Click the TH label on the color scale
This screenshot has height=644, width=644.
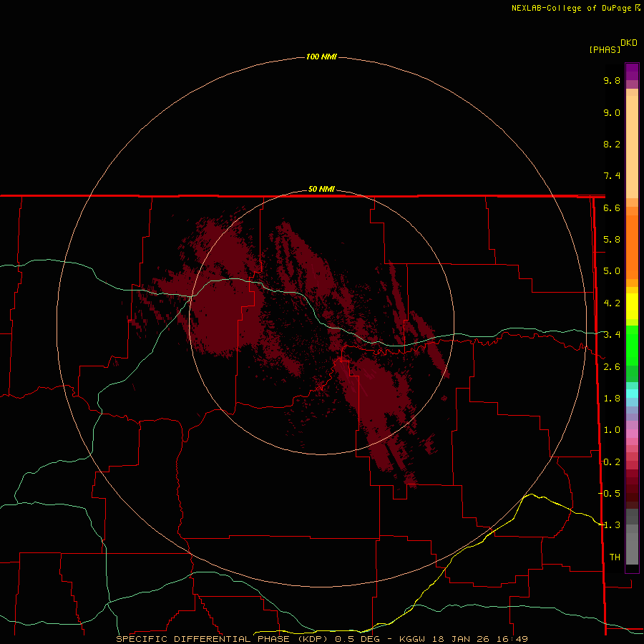(x=615, y=557)
